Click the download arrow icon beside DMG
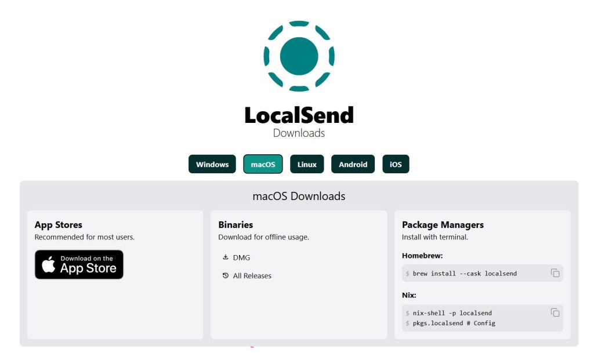Viewport: 594px width, 364px height. click(226, 257)
